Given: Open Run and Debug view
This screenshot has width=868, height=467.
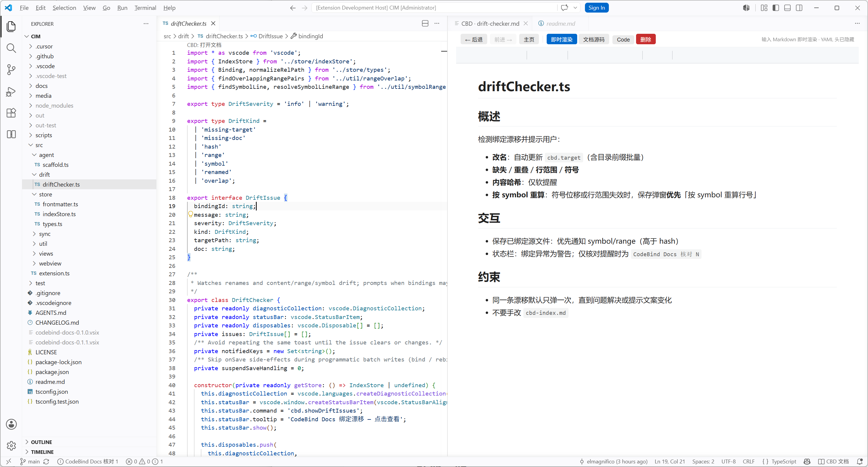Looking at the screenshot, I should (x=11, y=91).
